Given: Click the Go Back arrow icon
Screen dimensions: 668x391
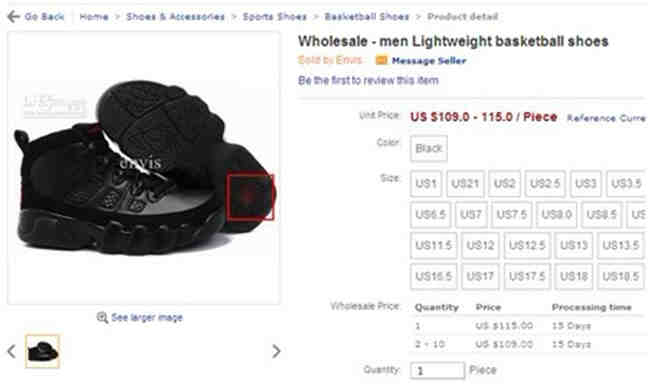Looking at the screenshot, I should (x=14, y=17).
